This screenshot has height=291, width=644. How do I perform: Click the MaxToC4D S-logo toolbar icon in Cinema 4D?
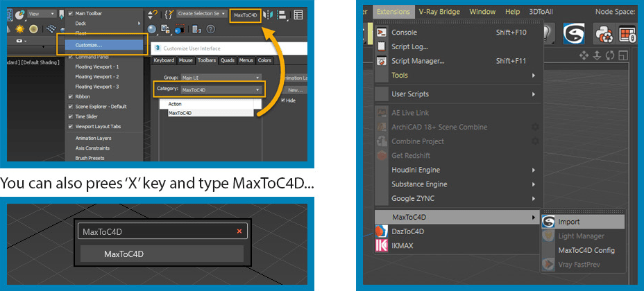click(x=574, y=34)
